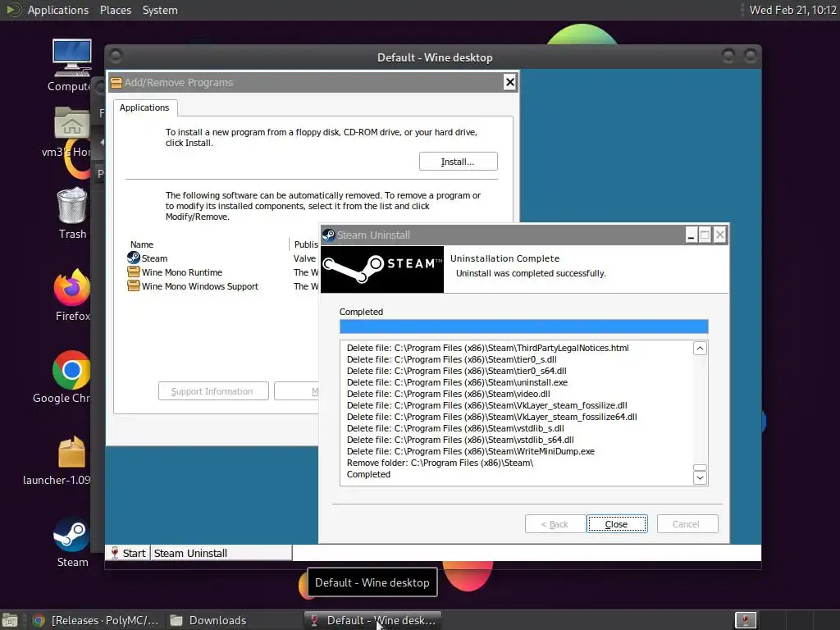
Task: Click the show desktop icon in bottom panel
Action: tap(10, 620)
